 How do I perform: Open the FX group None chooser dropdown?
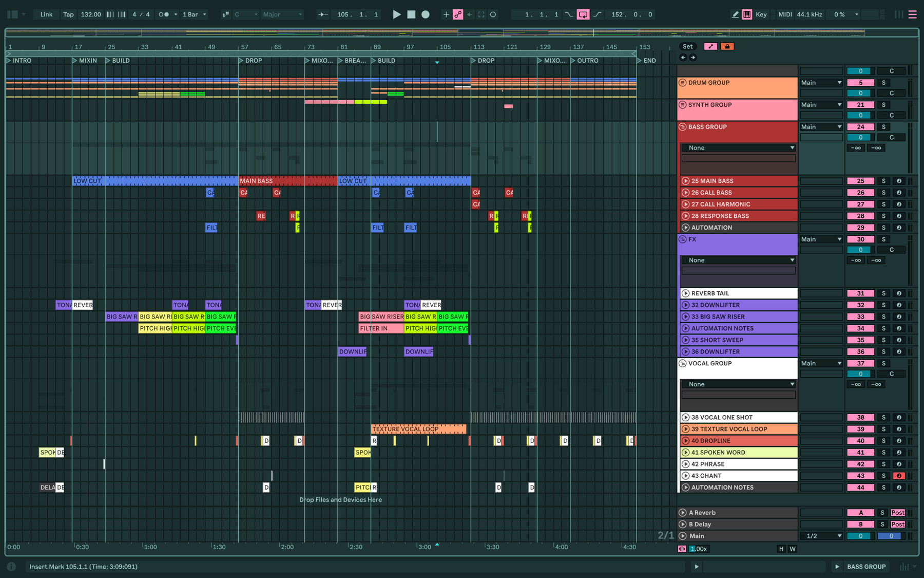click(x=738, y=260)
